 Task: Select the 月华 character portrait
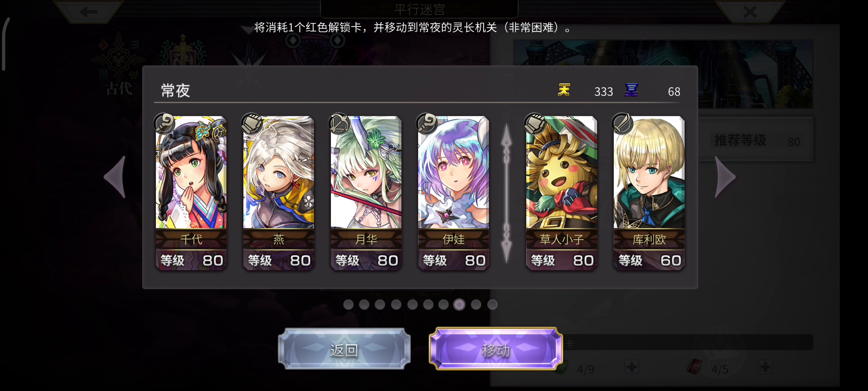click(x=366, y=172)
